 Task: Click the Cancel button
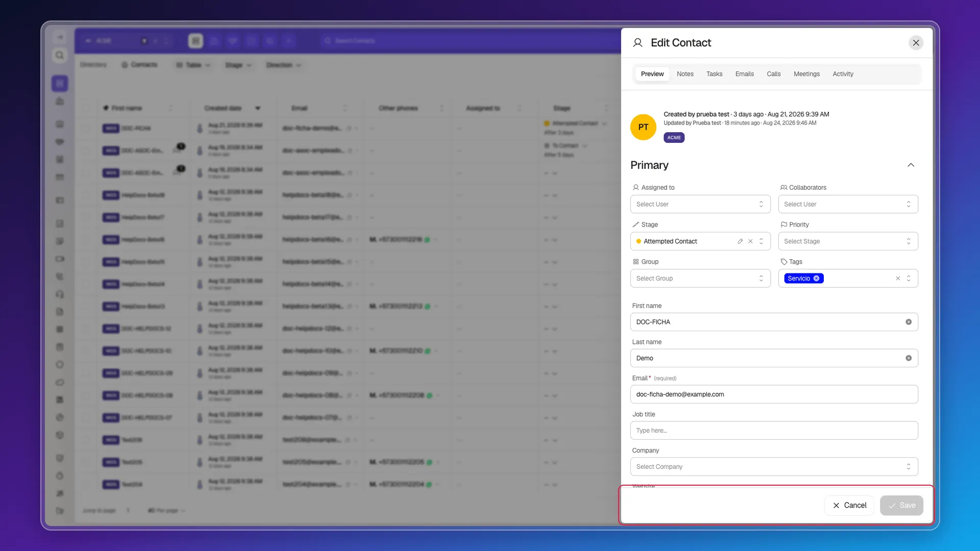[x=849, y=506]
